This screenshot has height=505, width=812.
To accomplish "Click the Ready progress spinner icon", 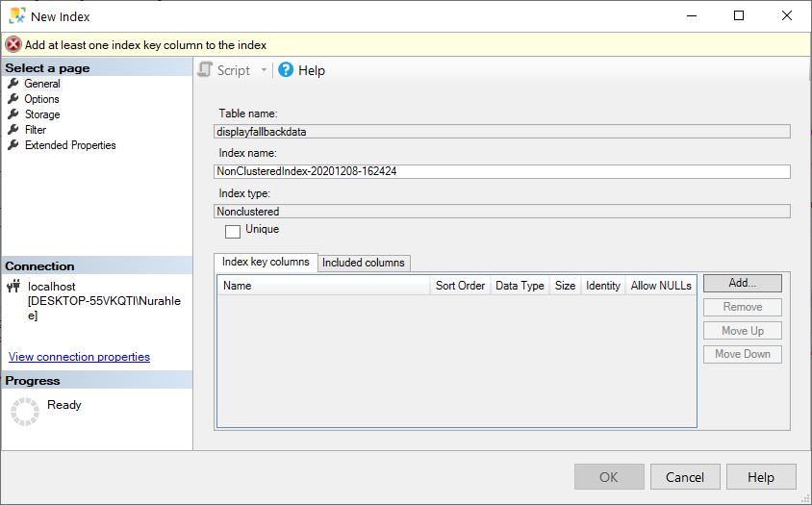I will point(25,412).
